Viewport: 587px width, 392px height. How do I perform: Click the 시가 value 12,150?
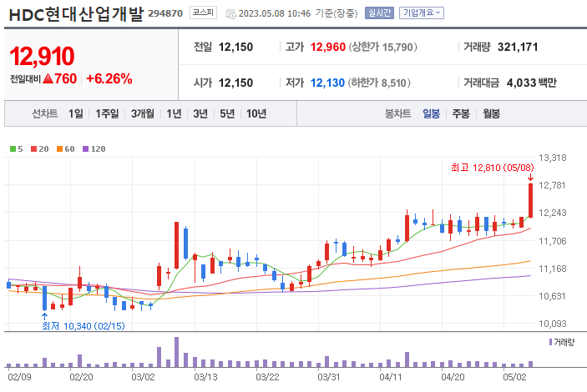[x=235, y=83]
